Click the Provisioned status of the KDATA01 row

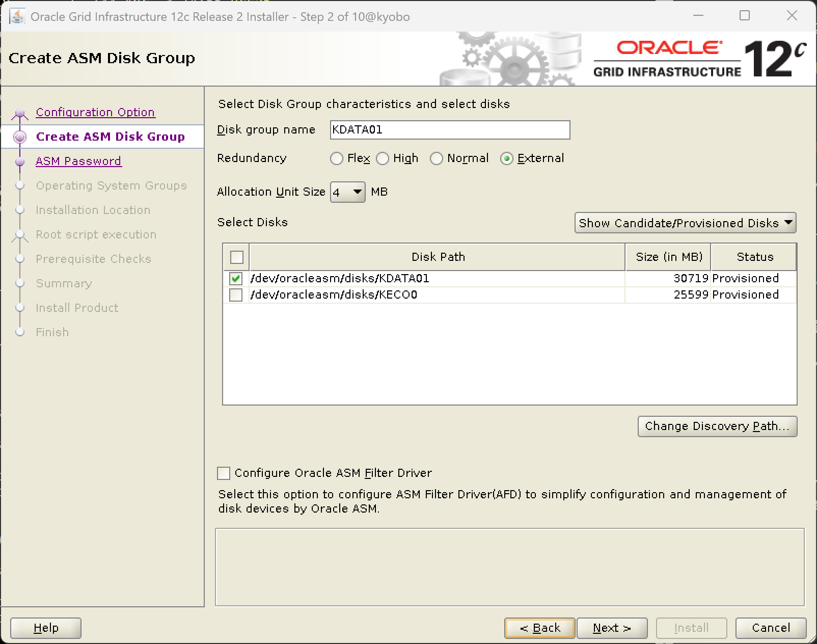(x=745, y=278)
